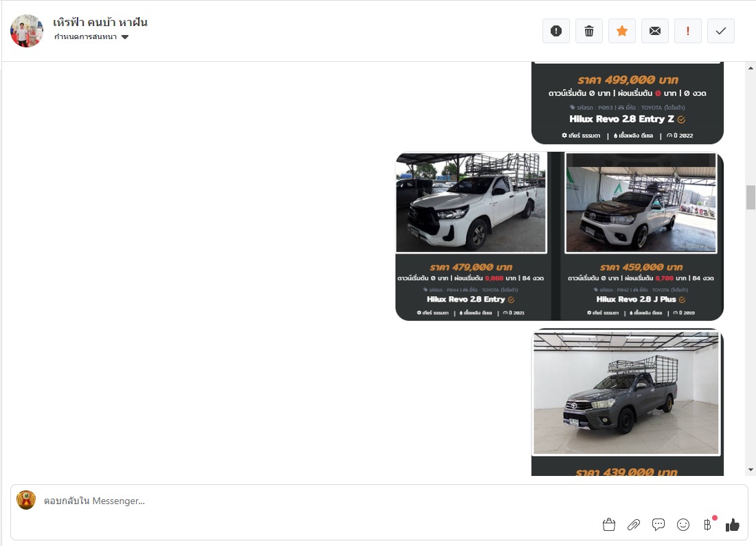756x546 pixels.
Task: Click the เหิรฟ้า คนบ้า หาฝัน profile picture
Action: pos(27,30)
